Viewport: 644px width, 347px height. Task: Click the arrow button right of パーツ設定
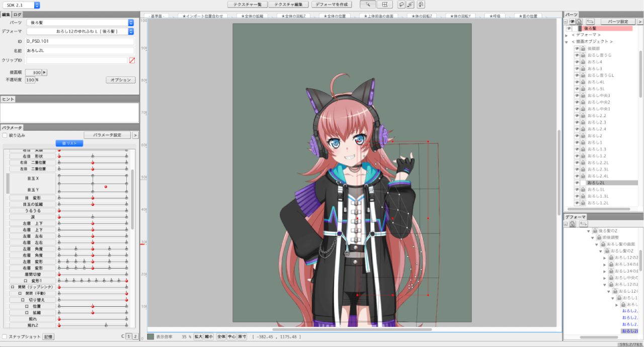[639, 22]
